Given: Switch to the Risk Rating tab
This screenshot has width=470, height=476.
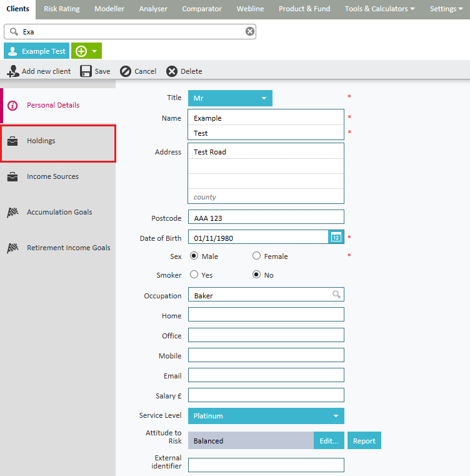Looking at the screenshot, I should point(62,9).
